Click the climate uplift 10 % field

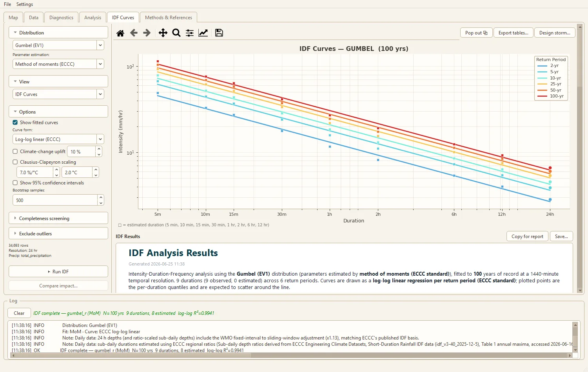(82, 152)
